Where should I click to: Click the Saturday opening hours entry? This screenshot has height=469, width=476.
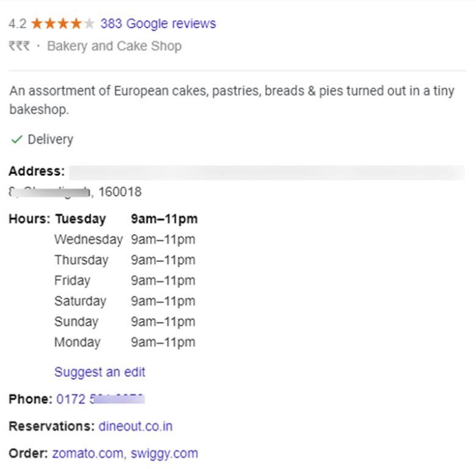click(125, 301)
